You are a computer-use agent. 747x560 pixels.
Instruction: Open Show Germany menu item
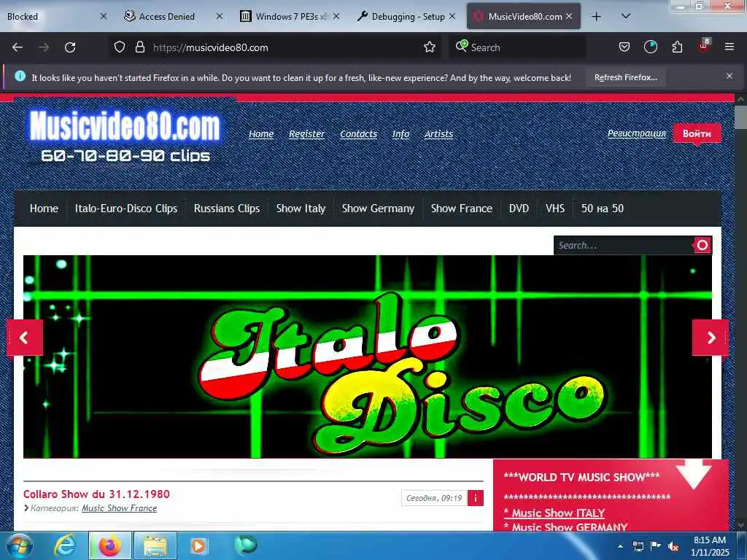pyautogui.click(x=378, y=209)
